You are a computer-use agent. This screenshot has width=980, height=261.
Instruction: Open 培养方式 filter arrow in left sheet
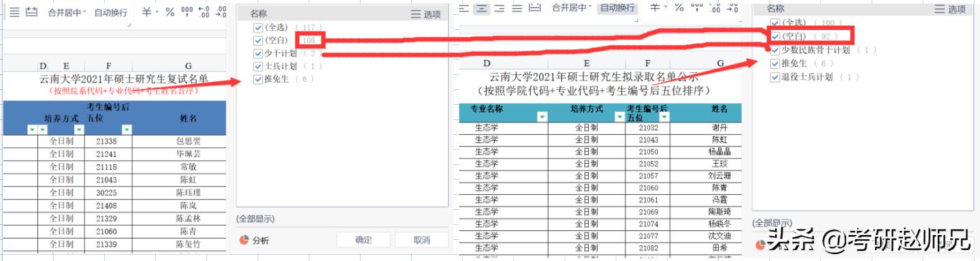(x=79, y=129)
